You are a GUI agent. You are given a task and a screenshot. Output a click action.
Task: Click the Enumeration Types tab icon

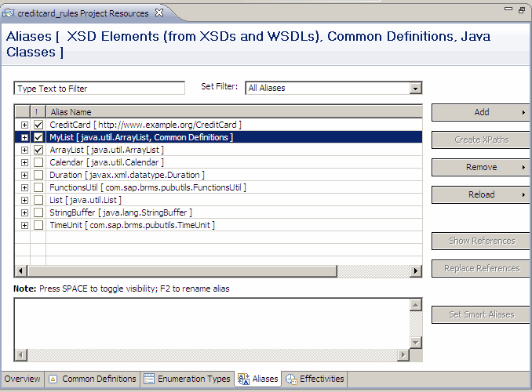point(149,379)
